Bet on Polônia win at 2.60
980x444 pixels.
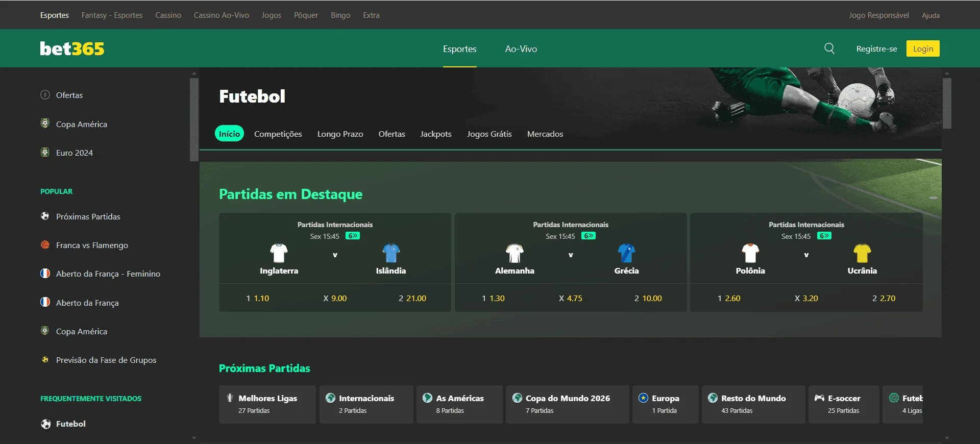729,298
